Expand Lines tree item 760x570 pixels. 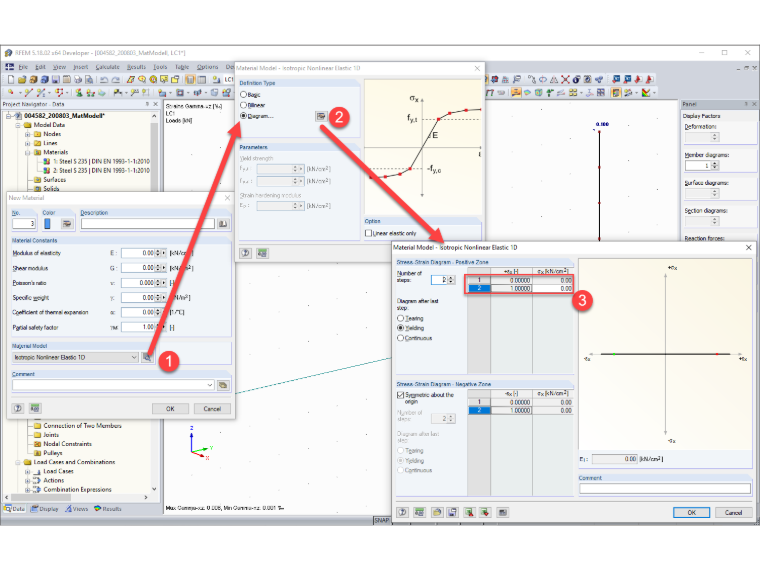[28, 143]
